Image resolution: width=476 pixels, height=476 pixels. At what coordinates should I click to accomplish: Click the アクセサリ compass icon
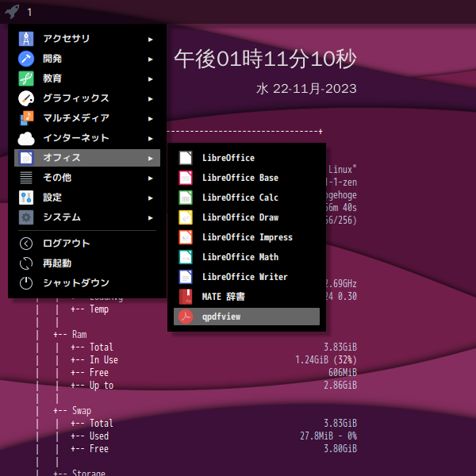[26, 39]
